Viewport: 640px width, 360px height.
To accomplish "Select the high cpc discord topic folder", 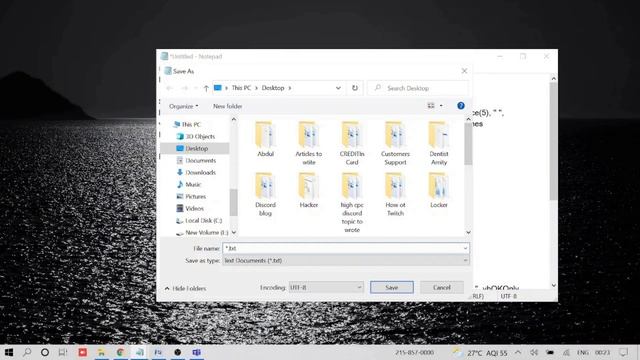I will [352, 202].
